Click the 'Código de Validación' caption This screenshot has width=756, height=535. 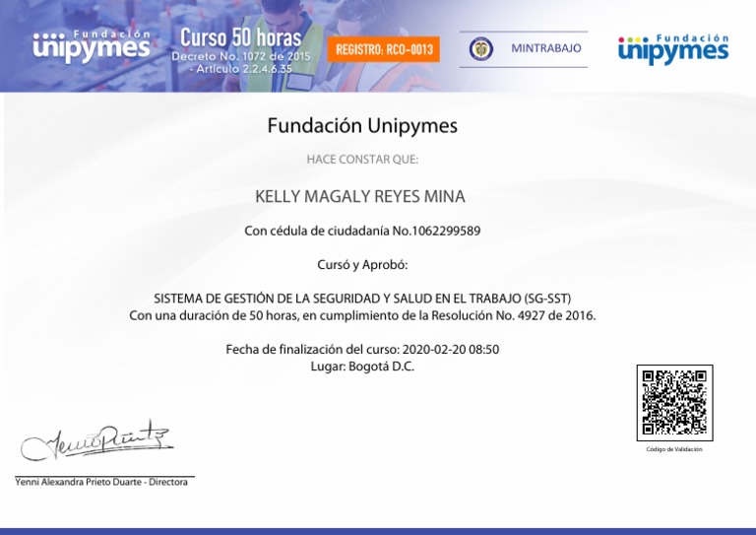[674, 449]
